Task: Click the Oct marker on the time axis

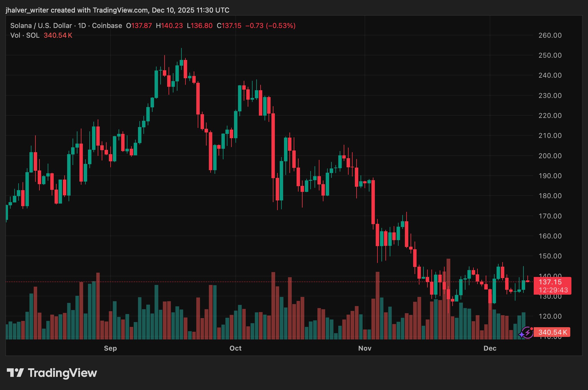Action: pos(235,348)
